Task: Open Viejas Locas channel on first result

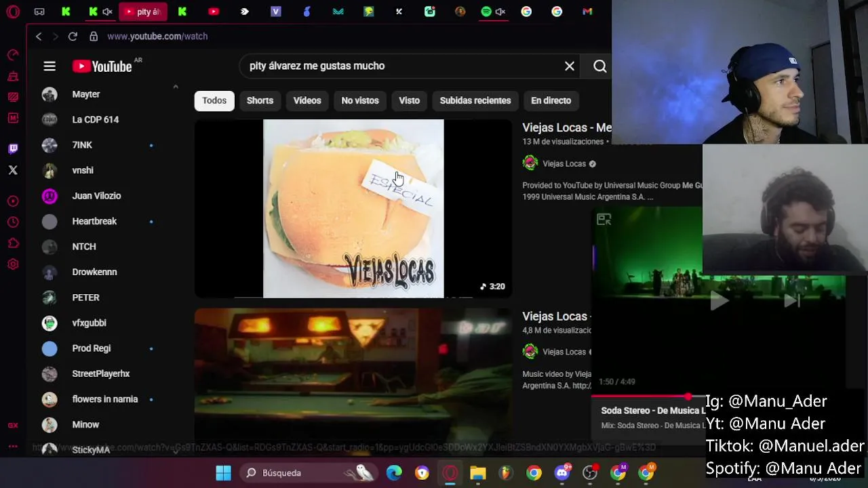Action: (564, 163)
